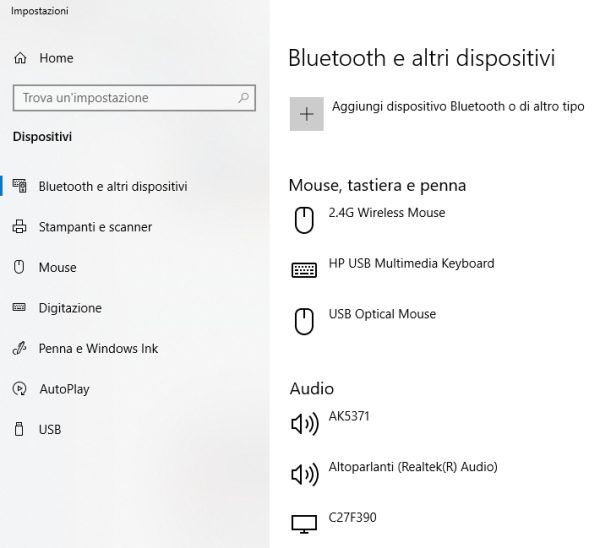Click the Penna e Windows Ink pen icon
Viewport: 600px width, 548px height.
[19, 348]
